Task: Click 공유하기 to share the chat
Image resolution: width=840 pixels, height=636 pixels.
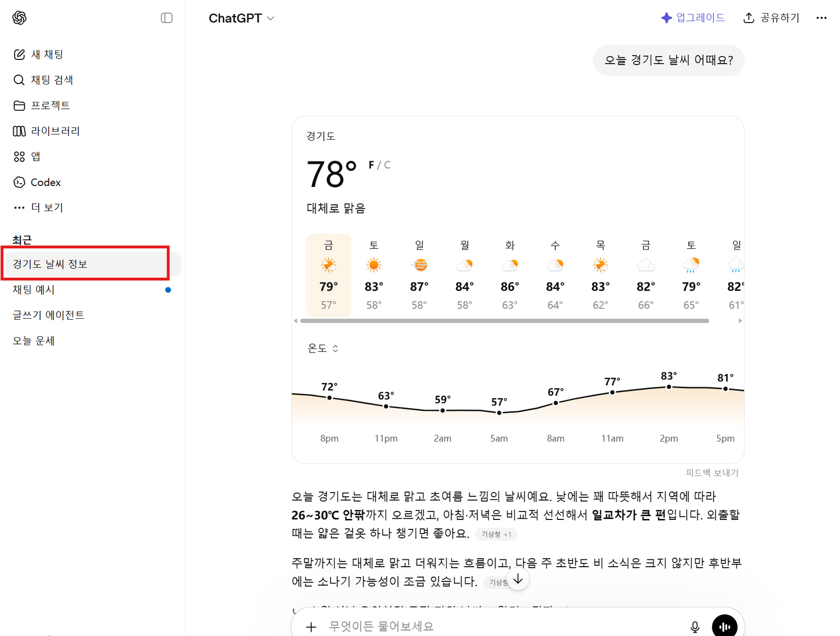Action: (x=771, y=18)
